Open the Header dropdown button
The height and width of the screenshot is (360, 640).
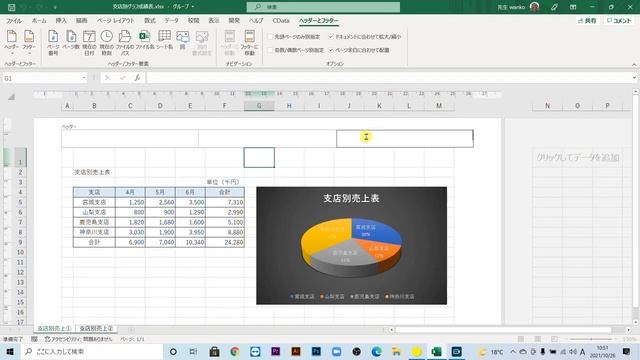pyautogui.click(x=11, y=42)
